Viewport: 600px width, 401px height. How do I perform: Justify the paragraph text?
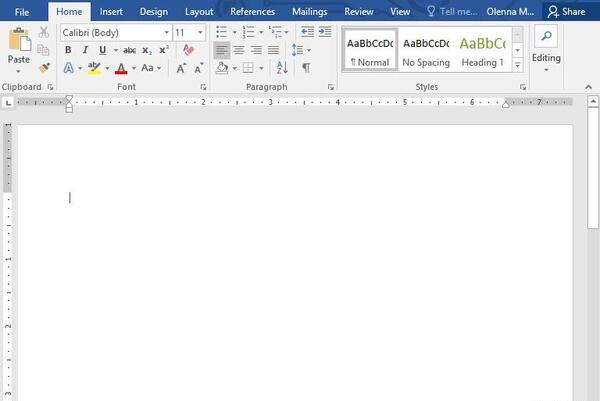click(273, 50)
